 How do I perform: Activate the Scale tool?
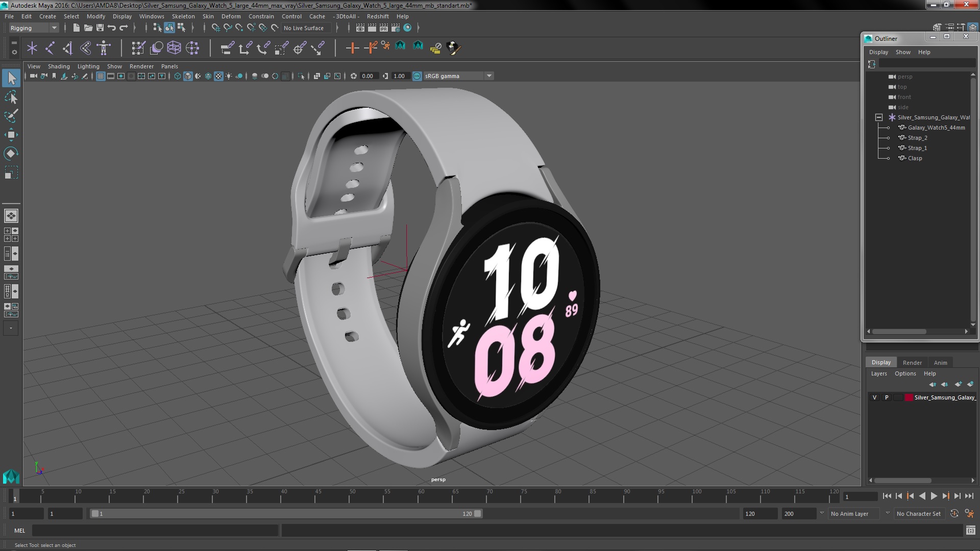click(11, 172)
